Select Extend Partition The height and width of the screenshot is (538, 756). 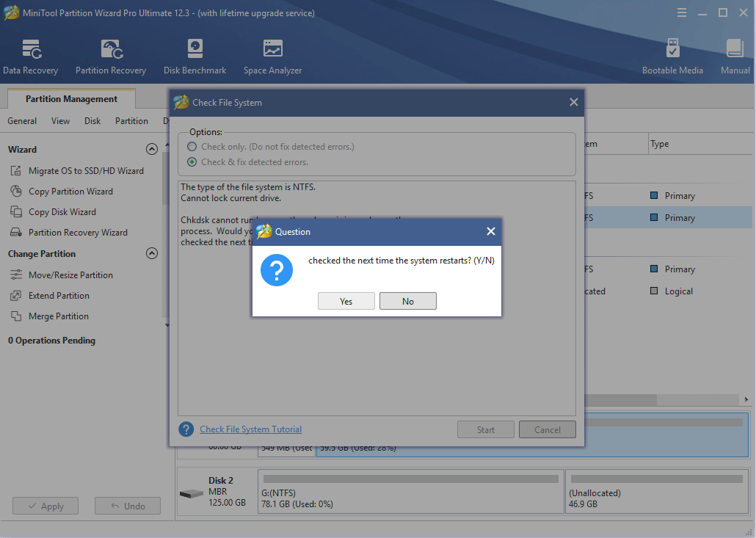pyautogui.click(x=59, y=296)
